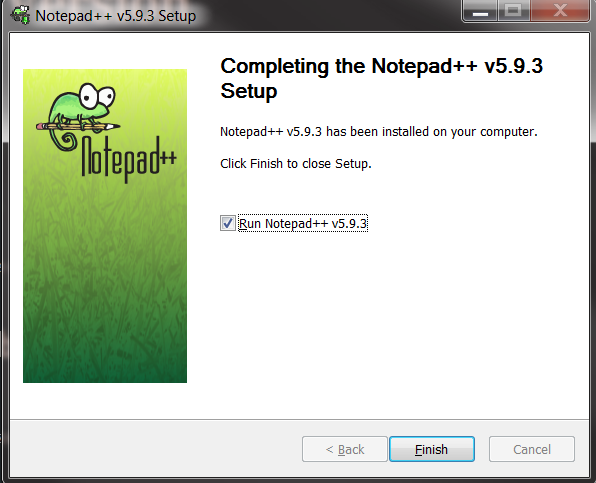596x483 pixels.
Task: Click the Completing the Notepad++ Setup heading
Action: 382,78
